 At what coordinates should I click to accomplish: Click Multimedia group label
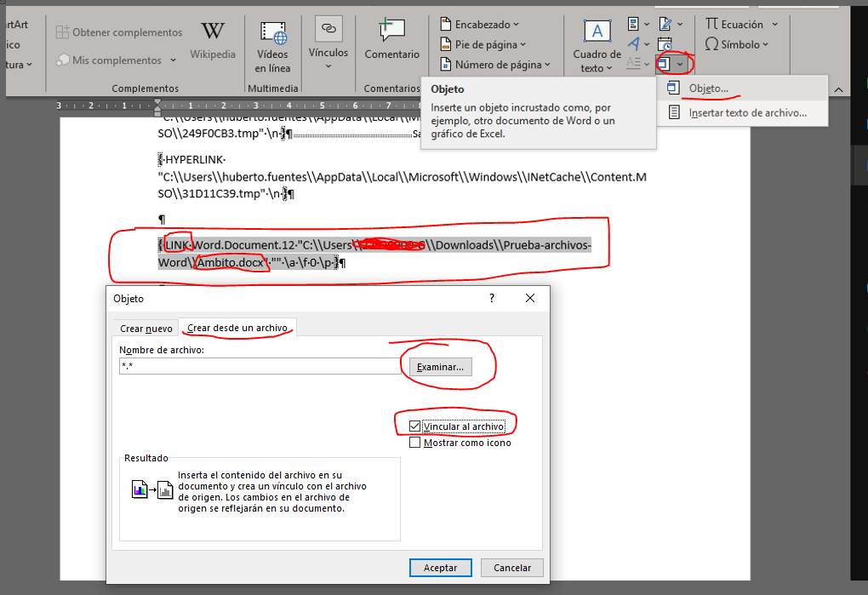pos(273,88)
